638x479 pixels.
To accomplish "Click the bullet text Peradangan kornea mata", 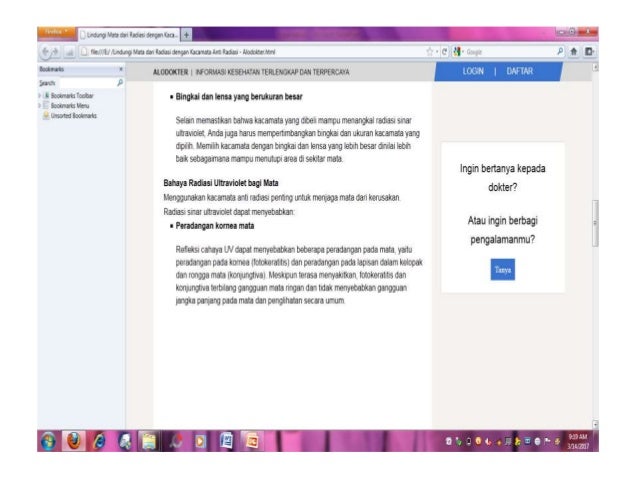I will point(215,226).
